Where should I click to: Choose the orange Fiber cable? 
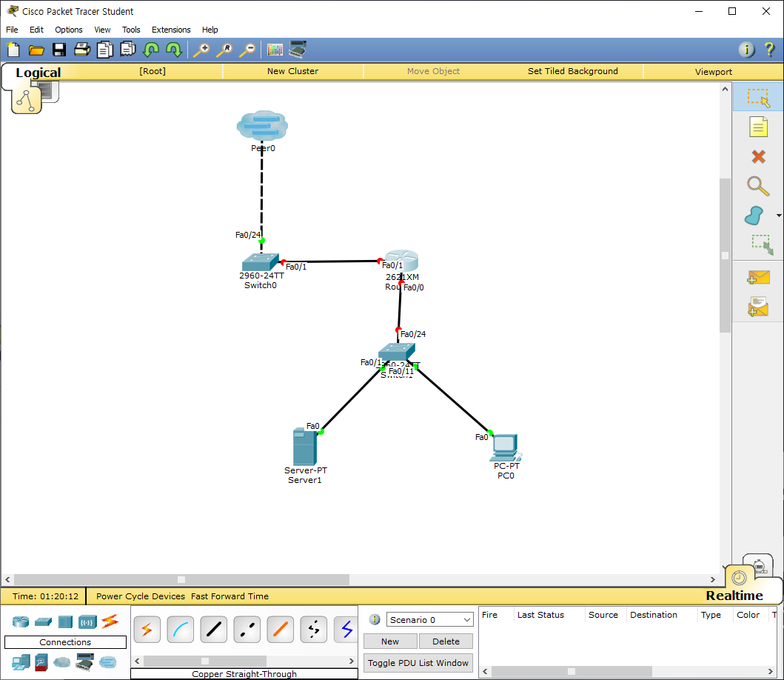click(280, 629)
